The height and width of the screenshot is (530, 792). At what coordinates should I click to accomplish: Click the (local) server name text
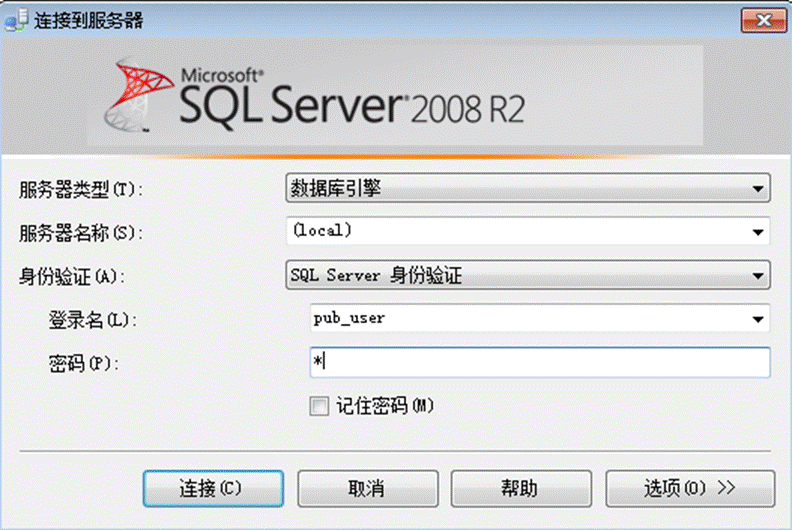coord(322,230)
